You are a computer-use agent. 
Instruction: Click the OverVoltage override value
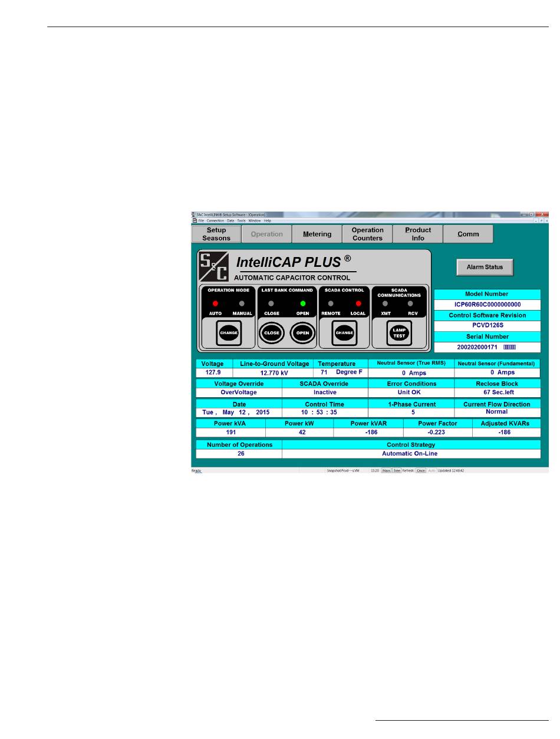[239, 392]
